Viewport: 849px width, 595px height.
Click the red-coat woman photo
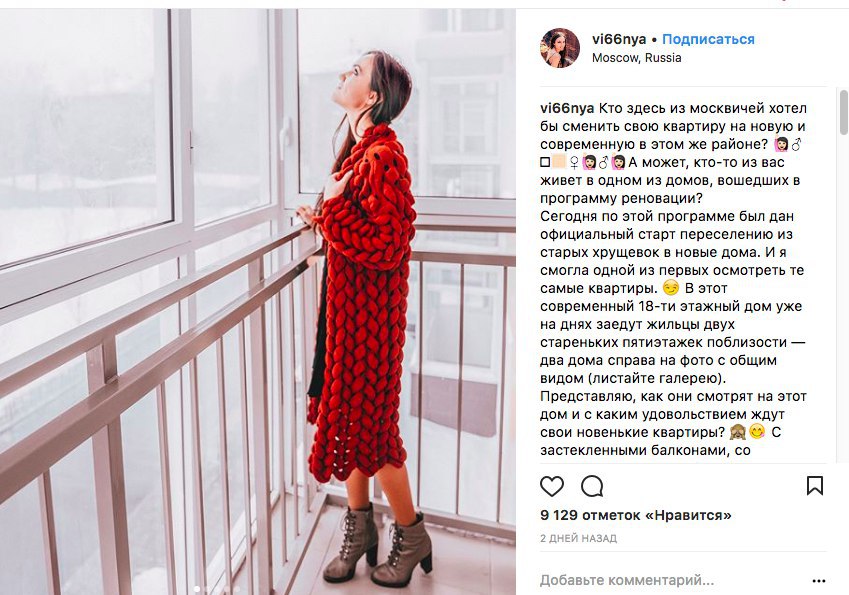pos(258,302)
